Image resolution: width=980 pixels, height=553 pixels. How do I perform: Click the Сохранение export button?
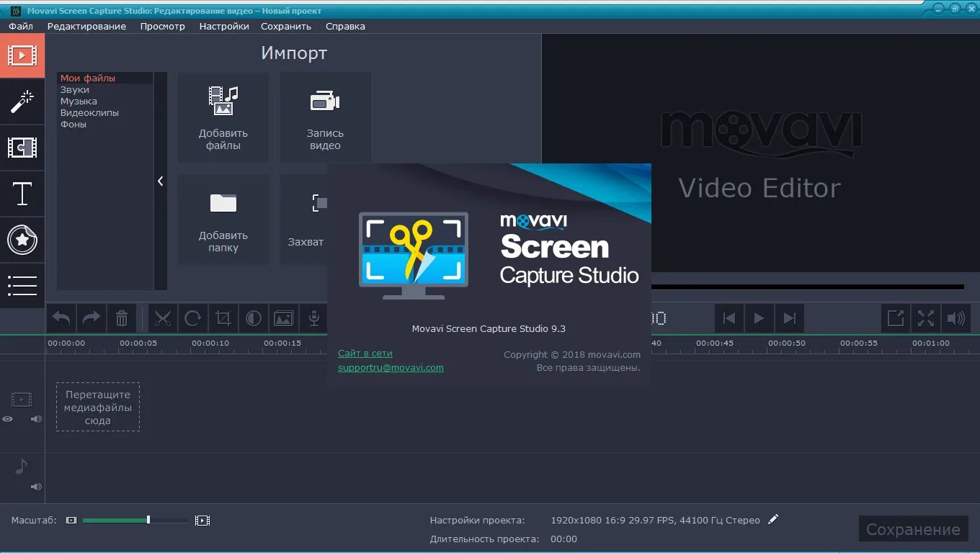tap(913, 529)
